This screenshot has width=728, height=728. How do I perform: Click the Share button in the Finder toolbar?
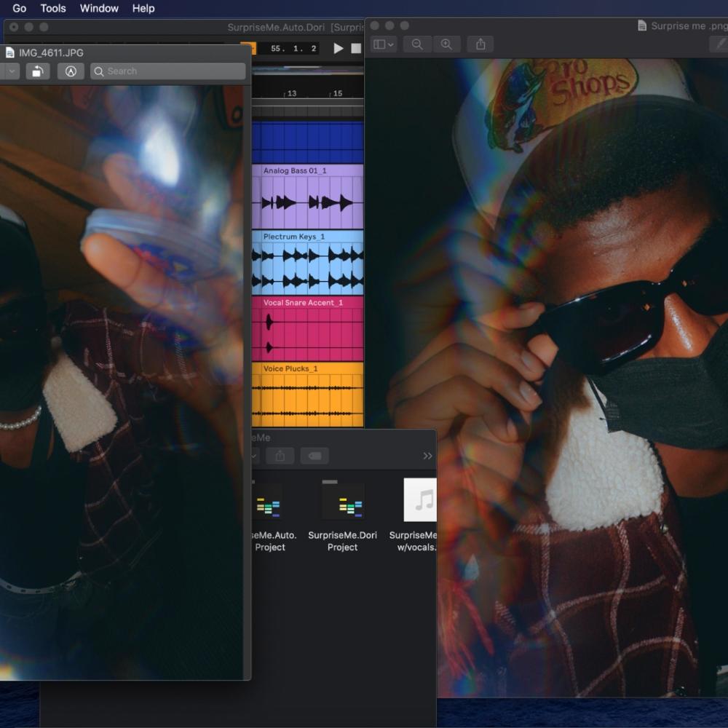tap(280, 456)
